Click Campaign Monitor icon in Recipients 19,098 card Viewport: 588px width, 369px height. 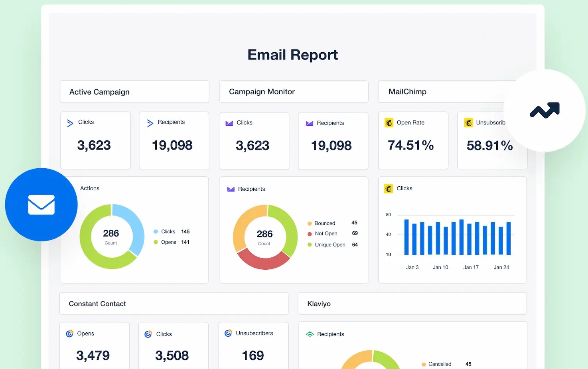309,123
